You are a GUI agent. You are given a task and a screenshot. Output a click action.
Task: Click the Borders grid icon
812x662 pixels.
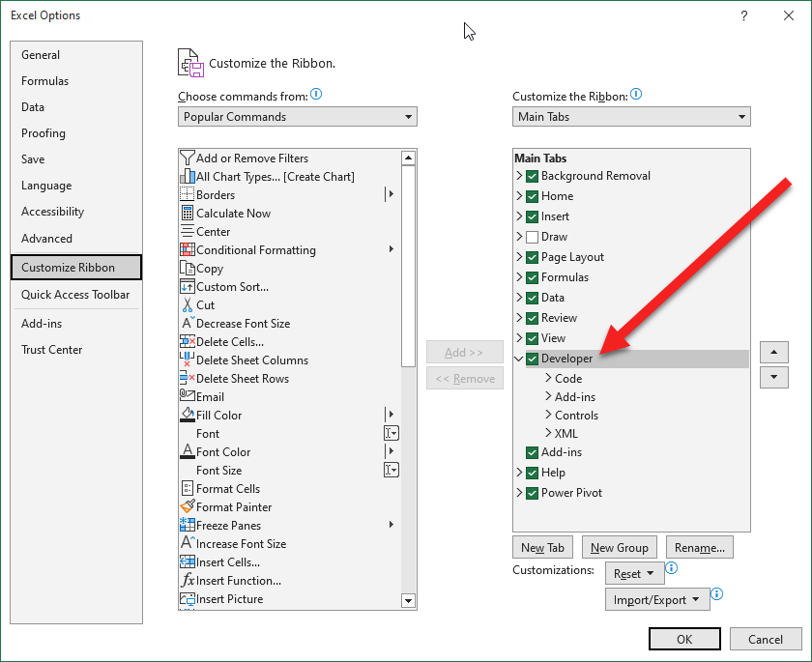[187, 194]
